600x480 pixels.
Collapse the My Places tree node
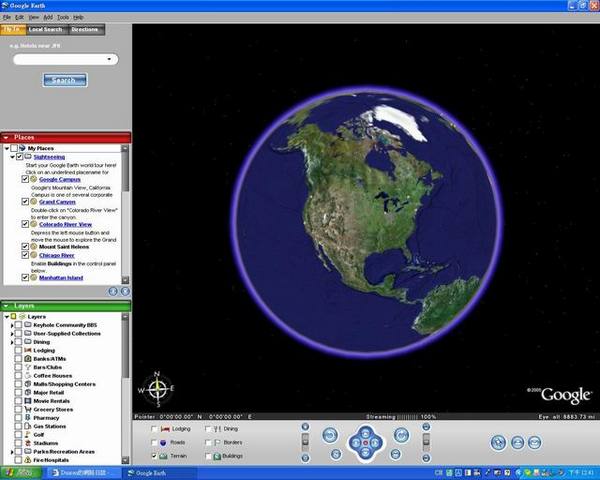coord(7,148)
